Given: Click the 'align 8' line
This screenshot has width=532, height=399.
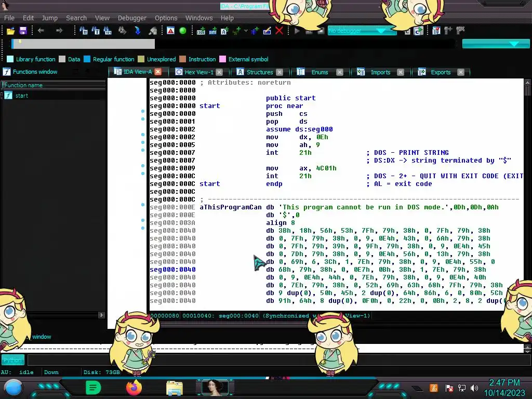Looking at the screenshot, I should point(280,223).
